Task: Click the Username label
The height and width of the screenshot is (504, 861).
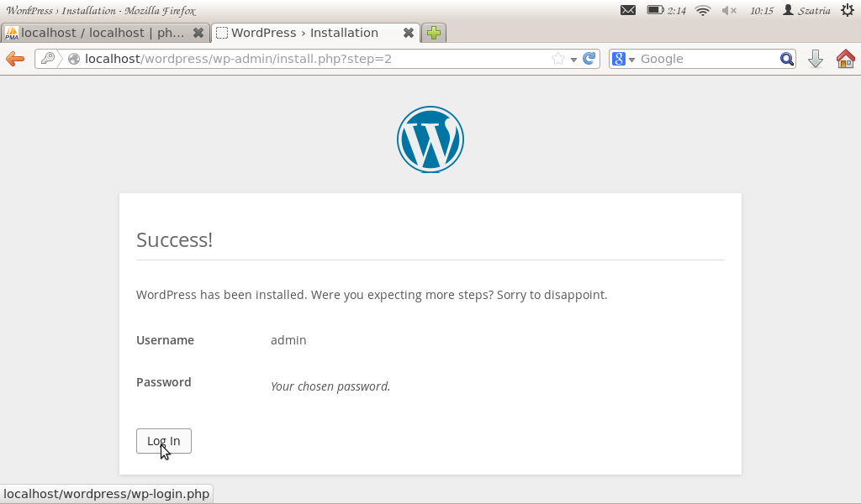Action: [x=165, y=340]
